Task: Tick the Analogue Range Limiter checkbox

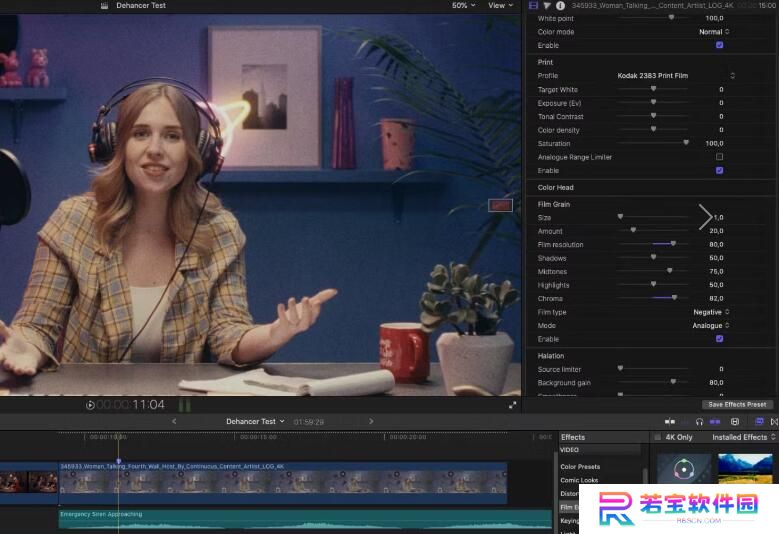Action: tap(719, 157)
